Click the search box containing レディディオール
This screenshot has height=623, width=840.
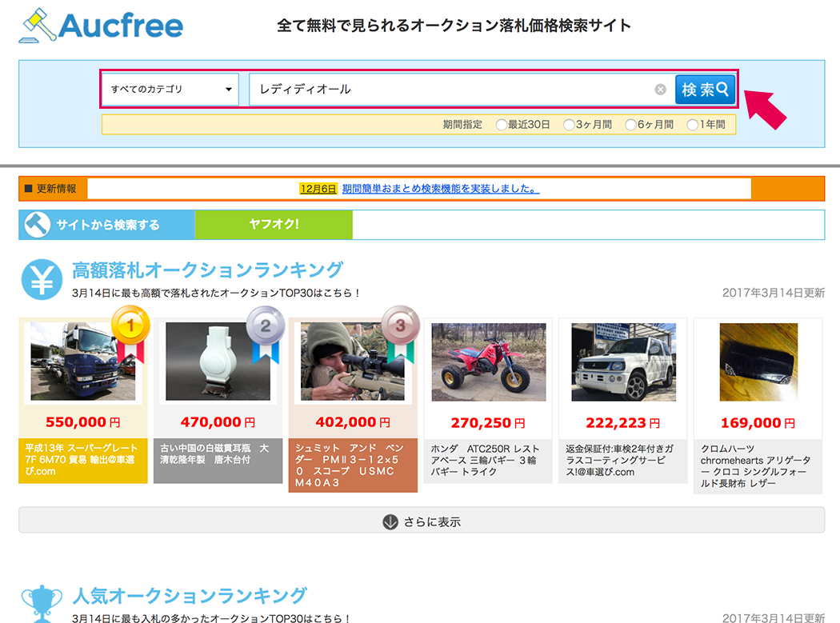460,90
